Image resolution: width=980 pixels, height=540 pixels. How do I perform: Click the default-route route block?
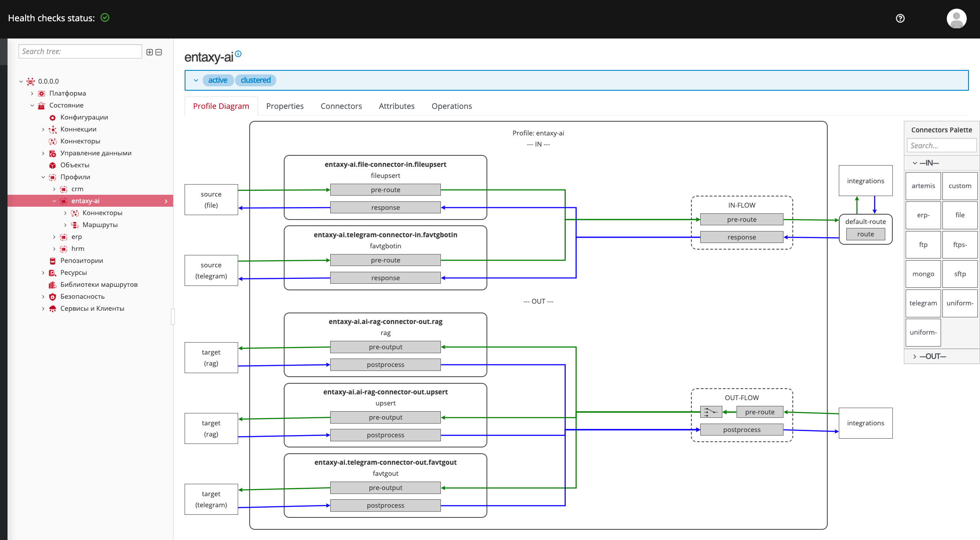pos(865,234)
